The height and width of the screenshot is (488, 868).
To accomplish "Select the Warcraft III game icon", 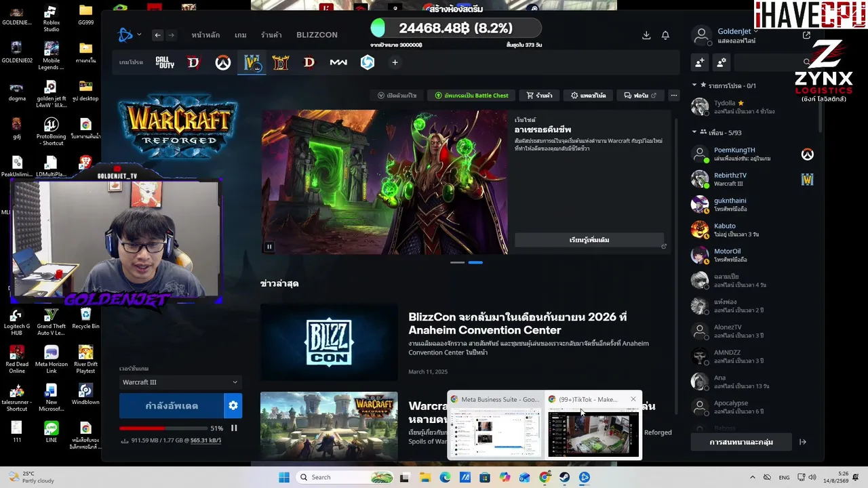I will [252, 62].
